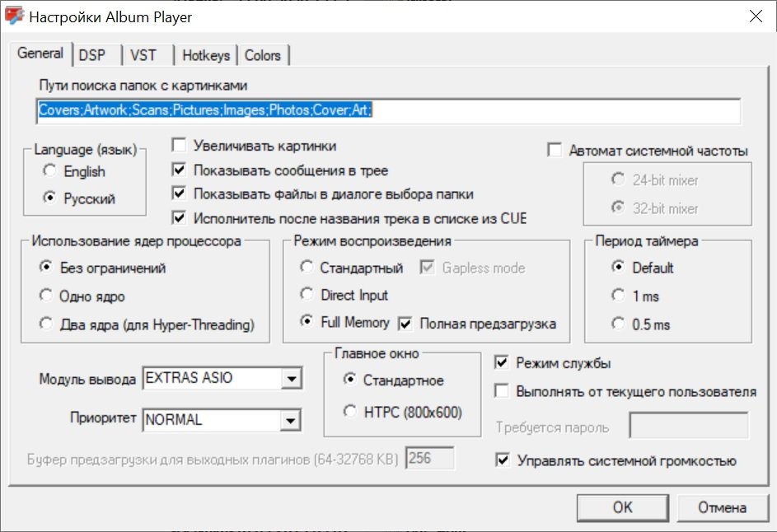Select Direct Input playback mode
This screenshot has width=777, height=532.
tap(307, 295)
